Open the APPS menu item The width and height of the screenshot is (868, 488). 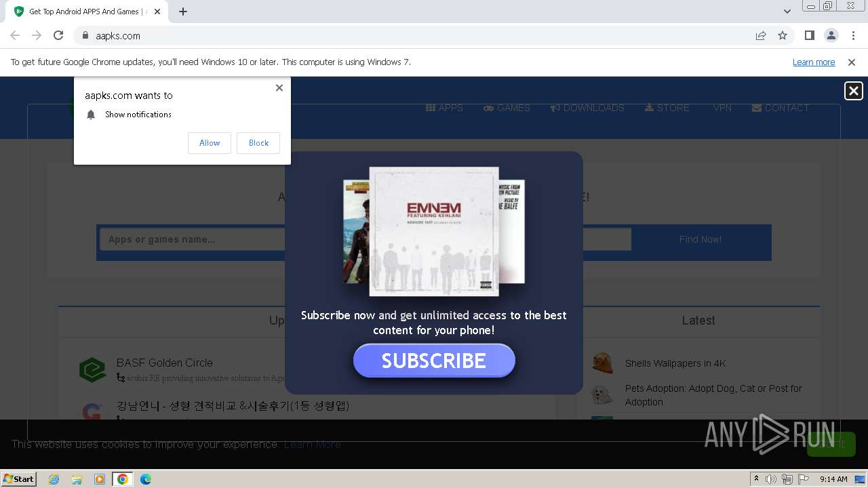pyautogui.click(x=444, y=108)
